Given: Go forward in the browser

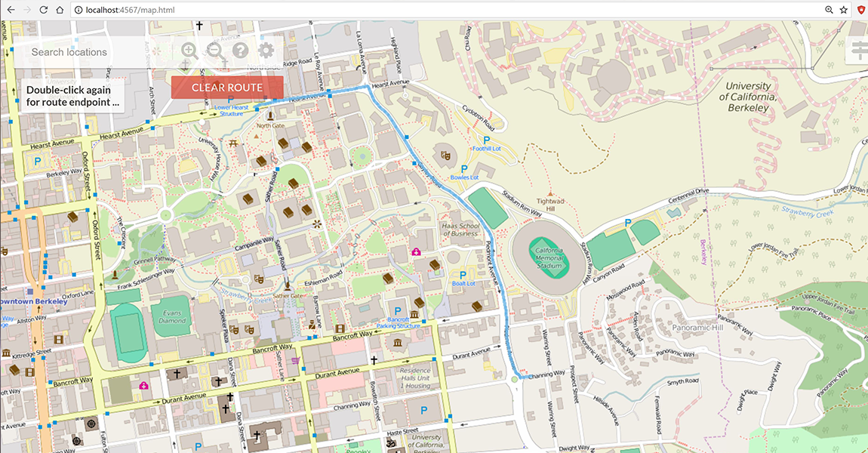Looking at the screenshot, I should click(x=27, y=9).
